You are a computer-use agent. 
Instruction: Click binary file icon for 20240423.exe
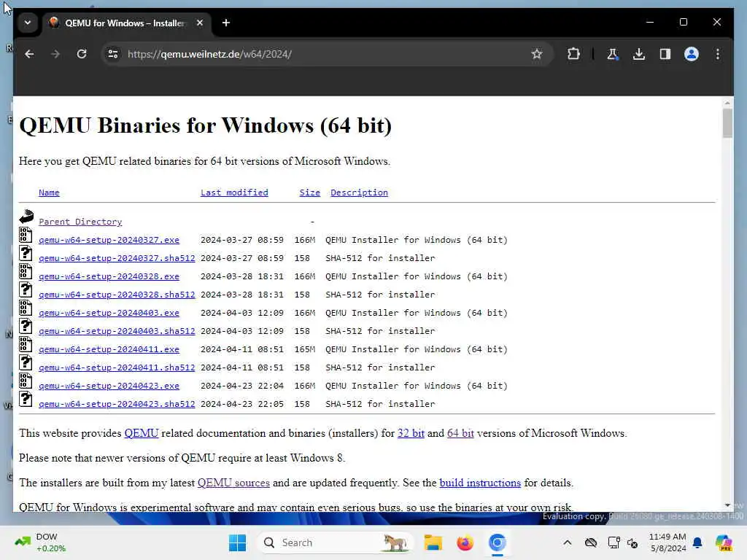[x=26, y=381]
